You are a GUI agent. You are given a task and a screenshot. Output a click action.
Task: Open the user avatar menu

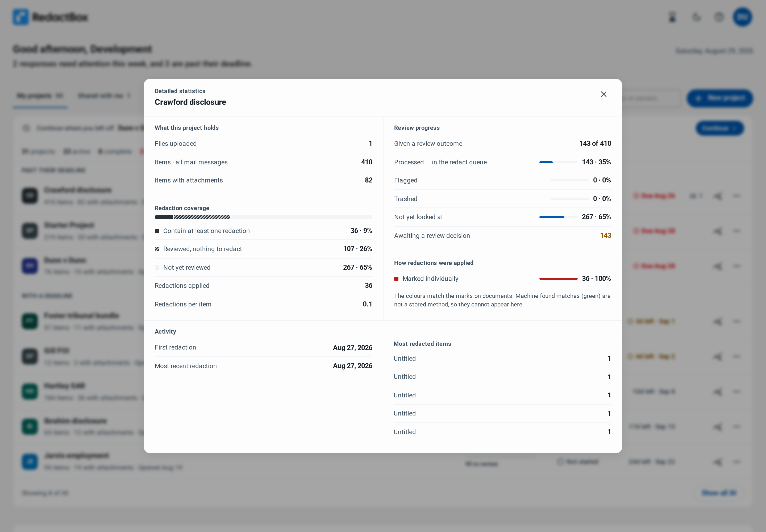[742, 17]
